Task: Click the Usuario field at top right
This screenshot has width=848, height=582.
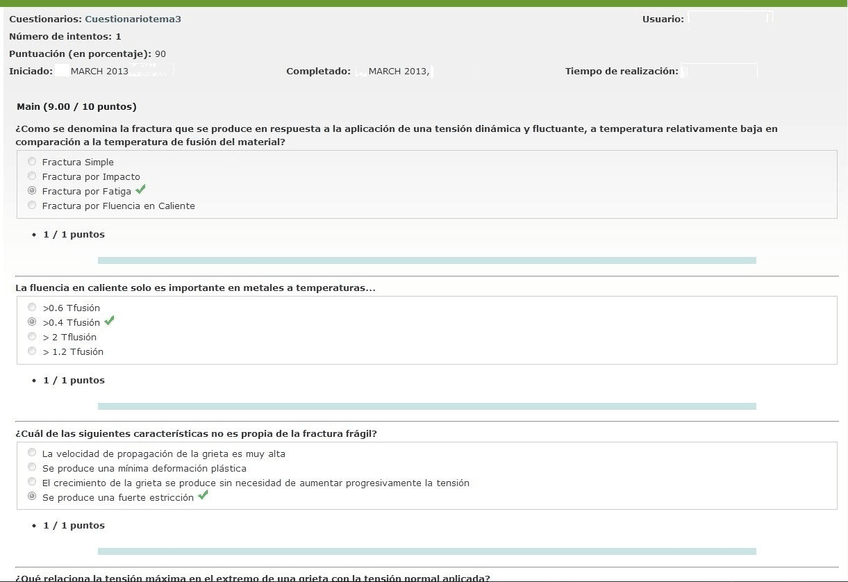Action: [729, 19]
